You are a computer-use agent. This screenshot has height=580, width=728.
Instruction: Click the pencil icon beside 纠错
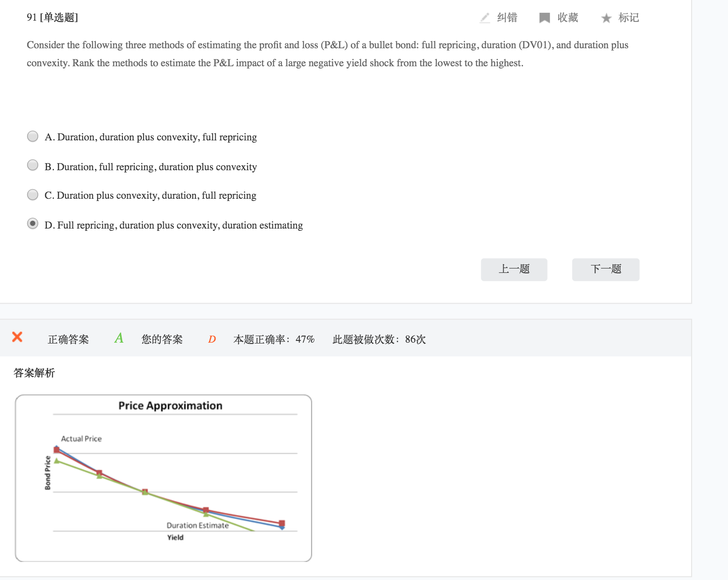tap(485, 18)
